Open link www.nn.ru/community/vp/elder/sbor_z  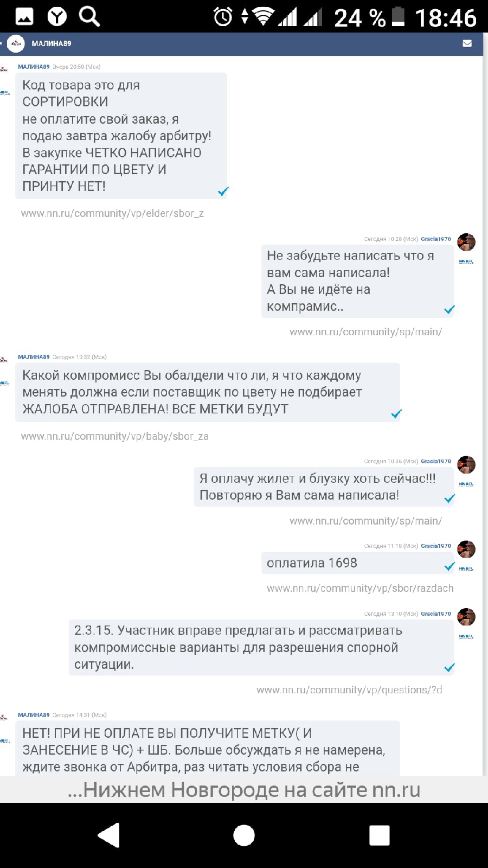click(112, 213)
